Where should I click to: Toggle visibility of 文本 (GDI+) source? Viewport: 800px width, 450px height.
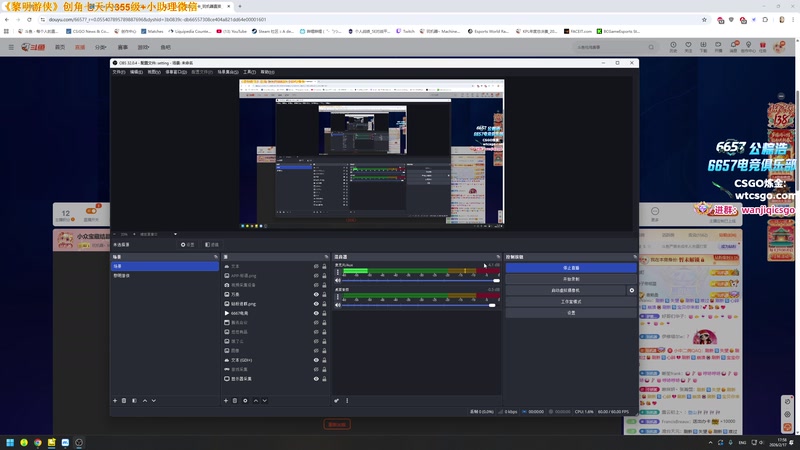316,360
